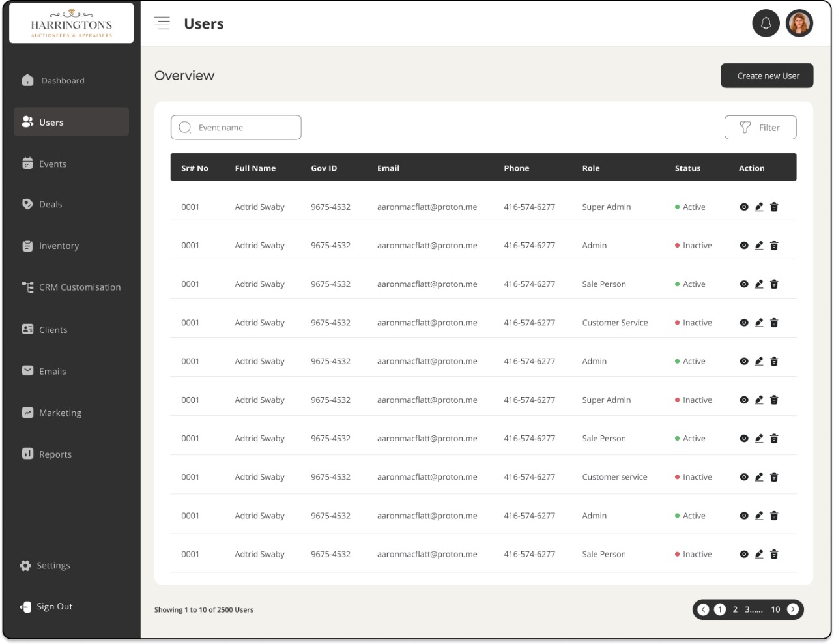
Task: Click the eye icon in second row
Action: pos(744,246)
